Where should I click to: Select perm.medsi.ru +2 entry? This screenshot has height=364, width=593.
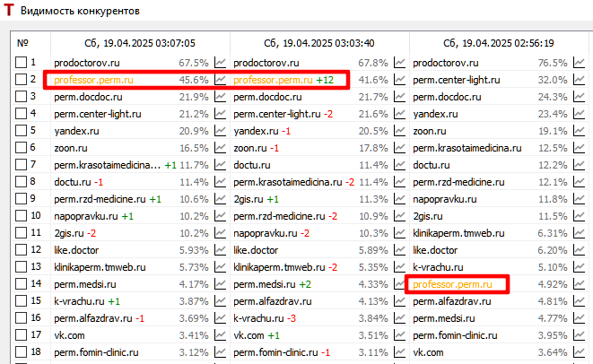(273, 284)
